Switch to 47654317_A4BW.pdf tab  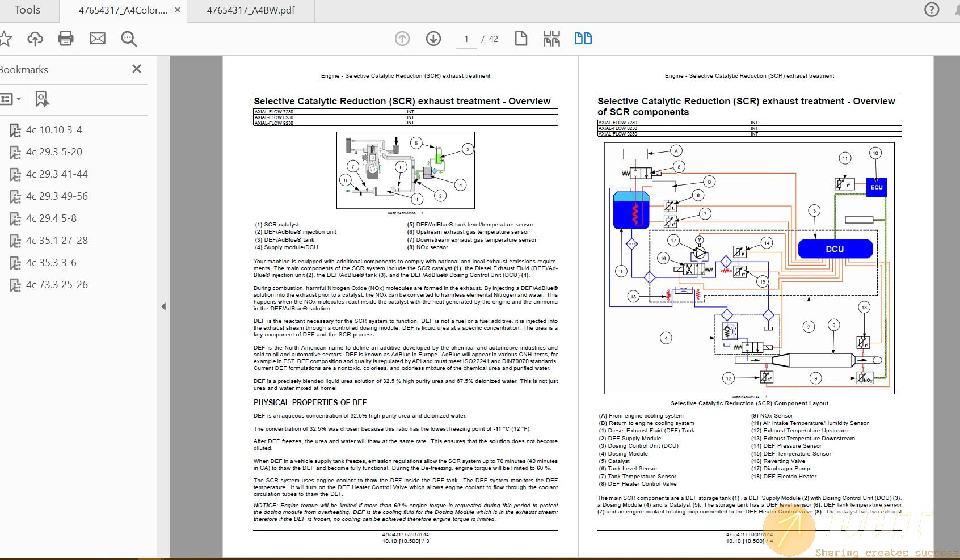click(251, 10)
